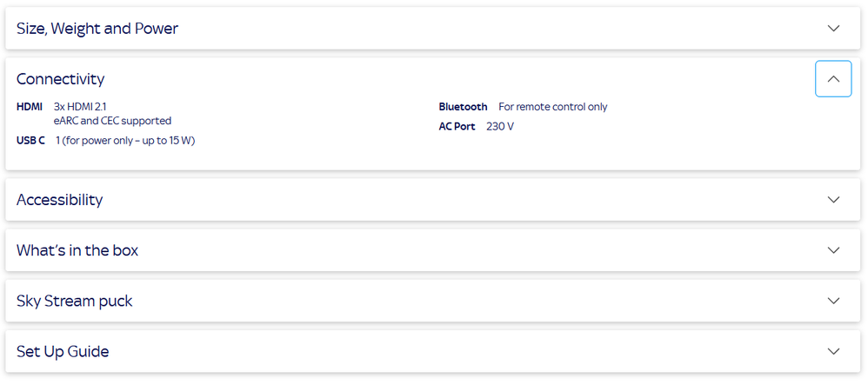Screen dimensions: 868x385
Task: Click the Set Up Guide chevron arrow
Action: 833,351
